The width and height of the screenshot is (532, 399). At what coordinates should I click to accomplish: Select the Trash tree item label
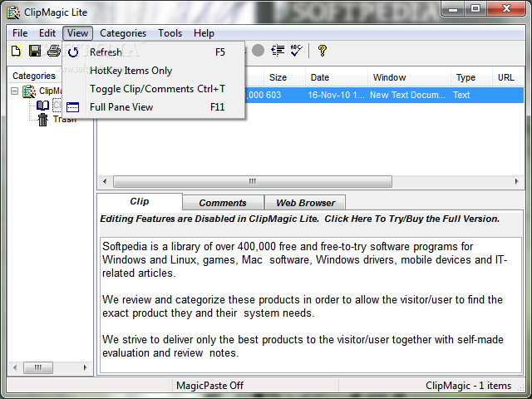pos(65,120)
